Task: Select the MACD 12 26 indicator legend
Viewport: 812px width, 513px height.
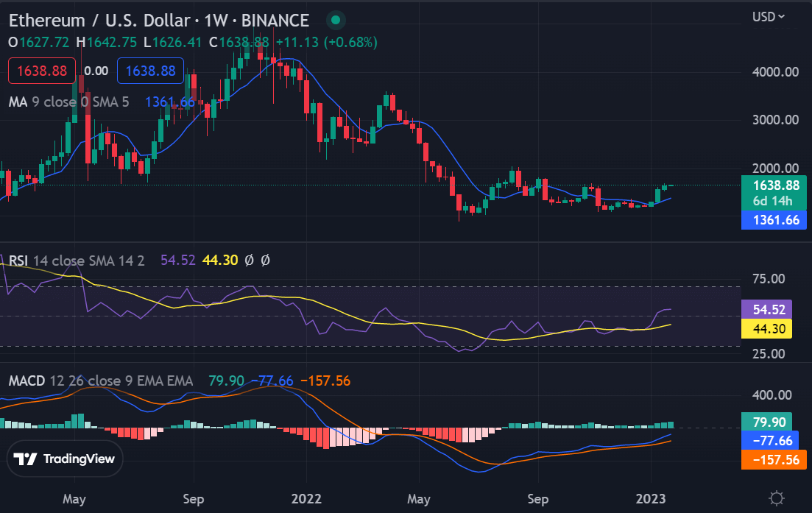Action: (x=100, y=381)
